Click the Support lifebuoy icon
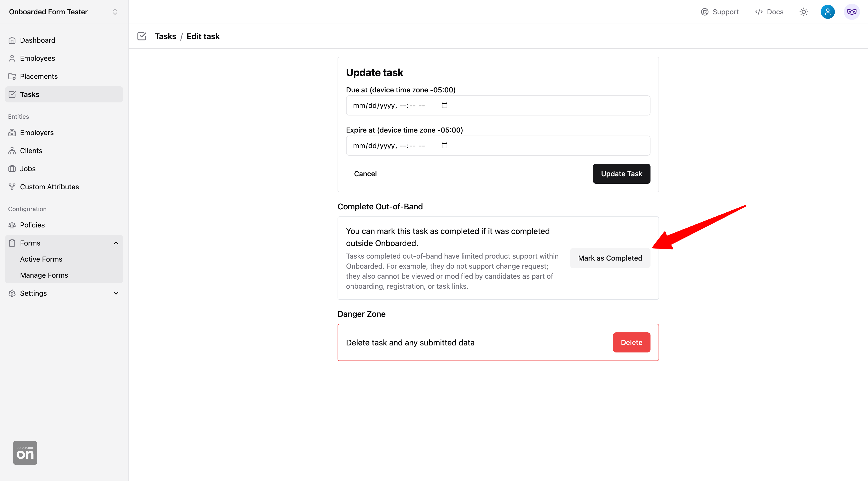The height and width of the screenshot is (481, 868). coord(704,12)
